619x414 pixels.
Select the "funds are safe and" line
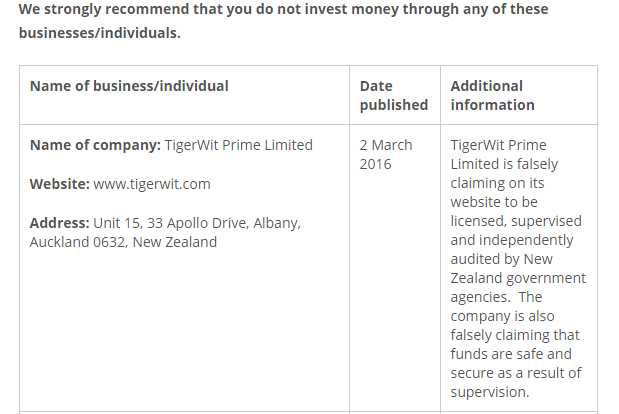point(510,354)
